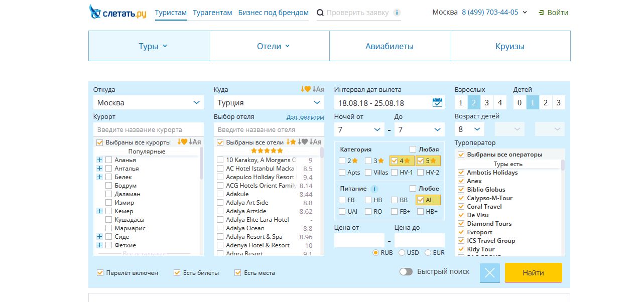Open the Круизы tab
644x302 pixels.
510,46
